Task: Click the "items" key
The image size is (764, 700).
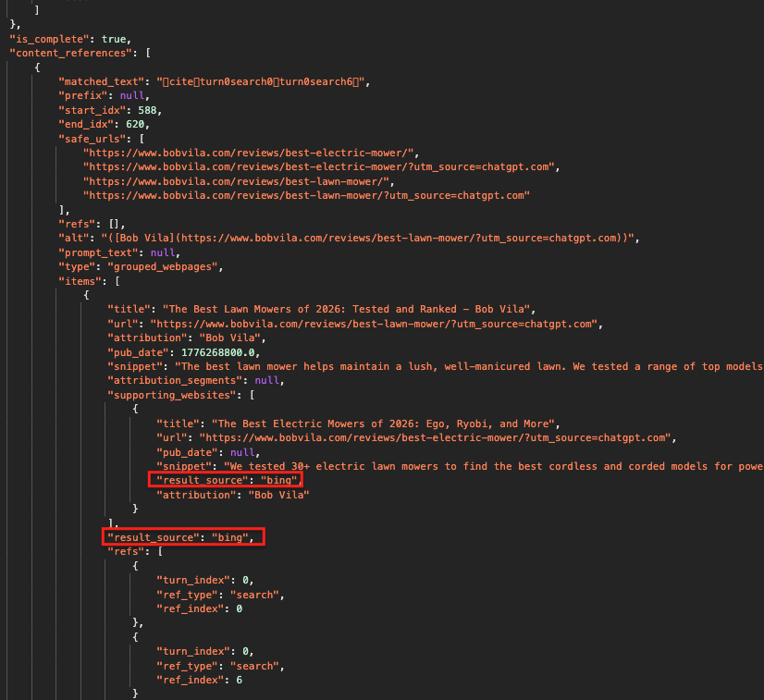Action: tap(80, 281)
